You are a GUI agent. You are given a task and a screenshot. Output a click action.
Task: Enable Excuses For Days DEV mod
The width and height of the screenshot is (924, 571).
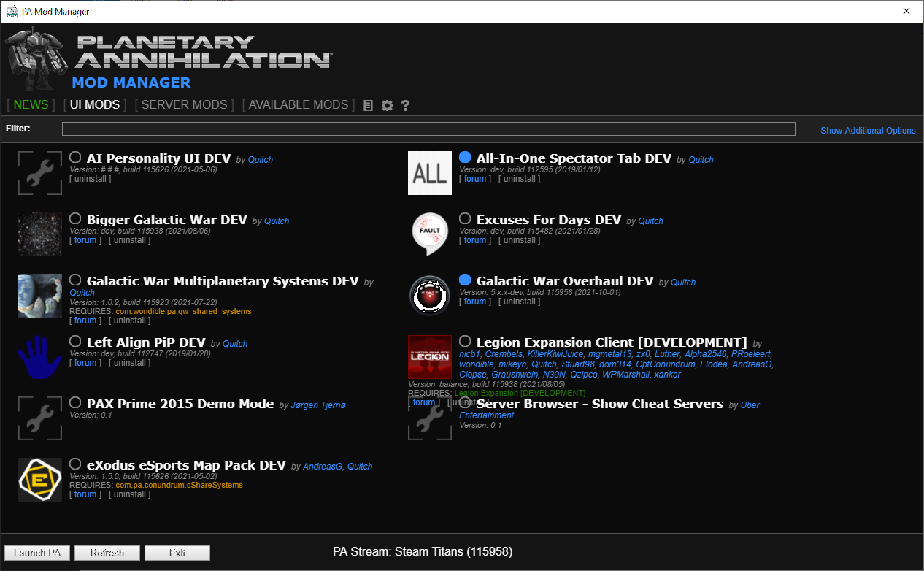pos(465,218)
